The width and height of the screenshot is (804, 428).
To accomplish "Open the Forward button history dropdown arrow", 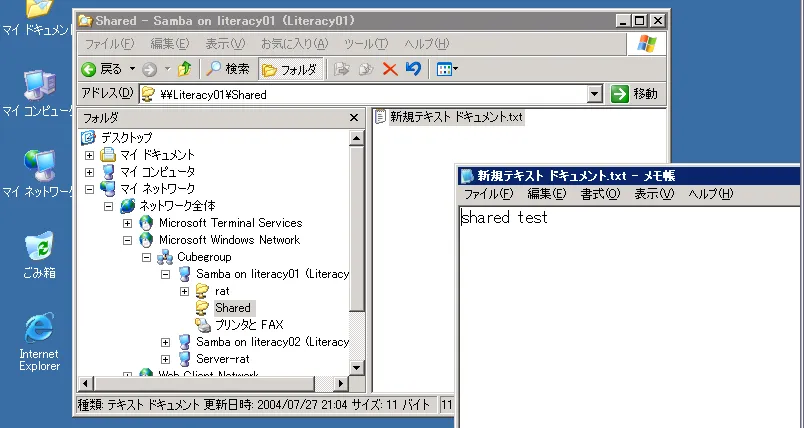I will (x=167, y=69).
